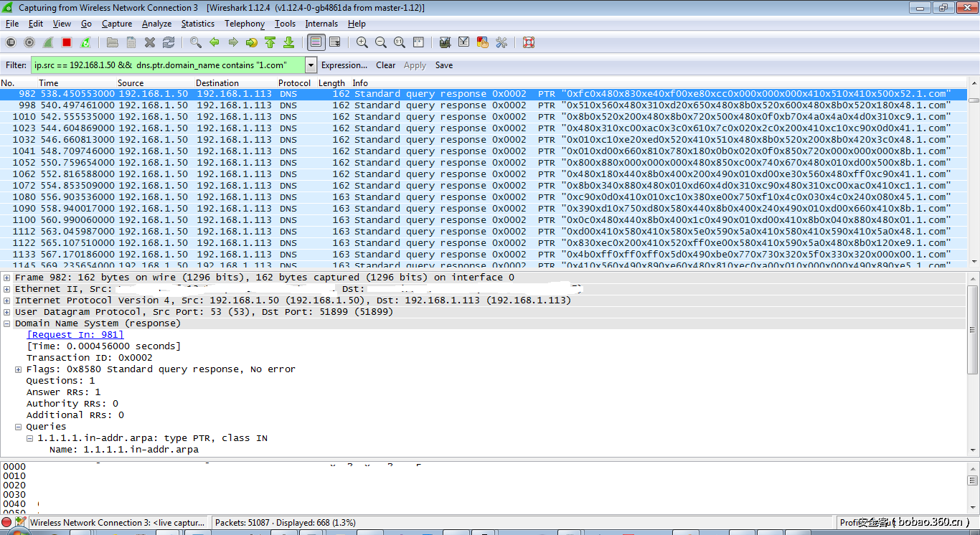Collapse the Domain Name System section
The image size is (980, 535).
[x=7, y=323]
